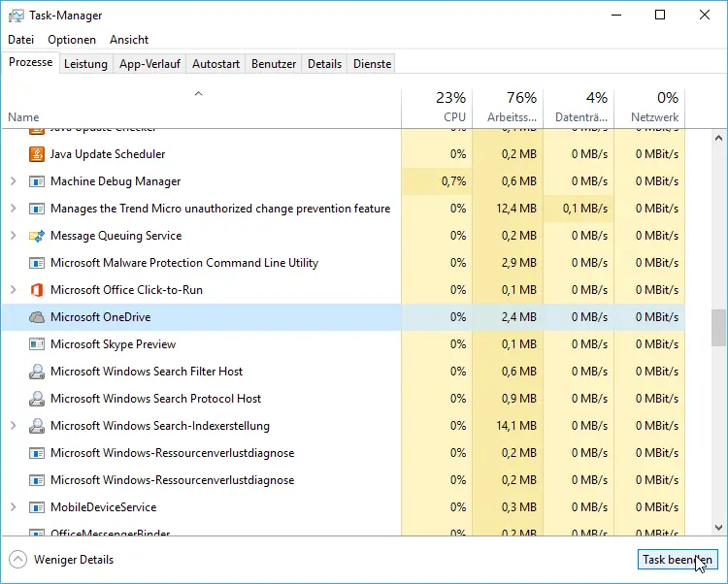The width and height of the screenshot is (728, 584).
Task: Click the 0,9 MB memory value
Action: click(x=519, y=399)
